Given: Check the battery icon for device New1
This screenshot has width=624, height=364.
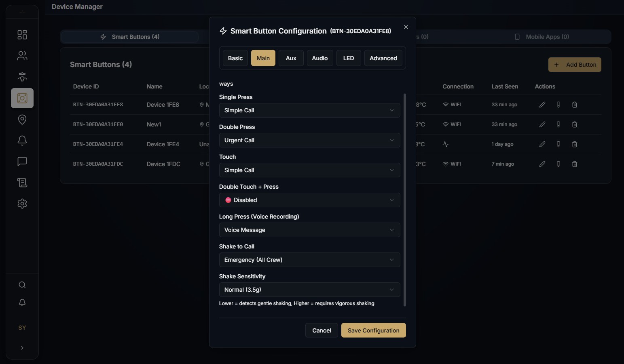Looking at the screenshot, I should coord(558,124).
